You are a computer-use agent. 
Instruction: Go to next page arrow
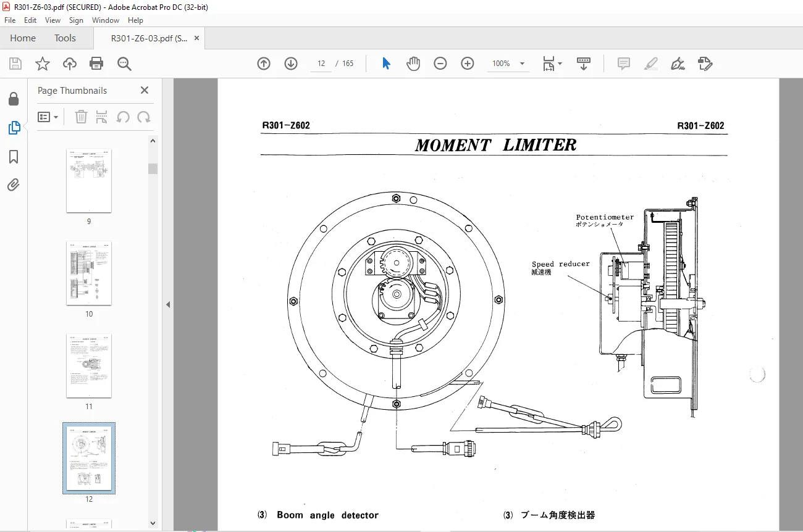tap(291, 64)
